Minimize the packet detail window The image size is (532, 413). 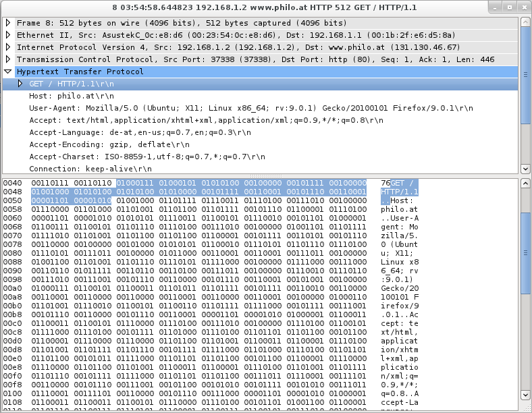coord(495,7)
